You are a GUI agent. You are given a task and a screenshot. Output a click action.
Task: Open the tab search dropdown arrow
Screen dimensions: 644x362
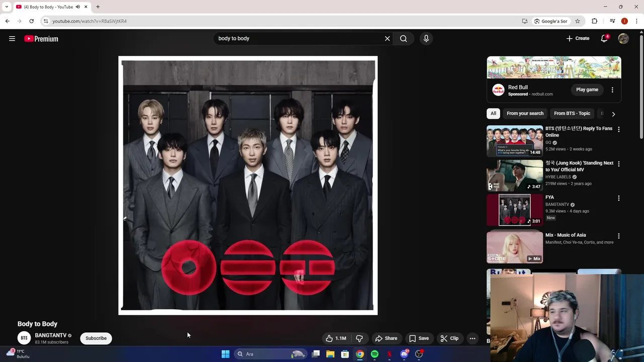(x=7, y=7)
